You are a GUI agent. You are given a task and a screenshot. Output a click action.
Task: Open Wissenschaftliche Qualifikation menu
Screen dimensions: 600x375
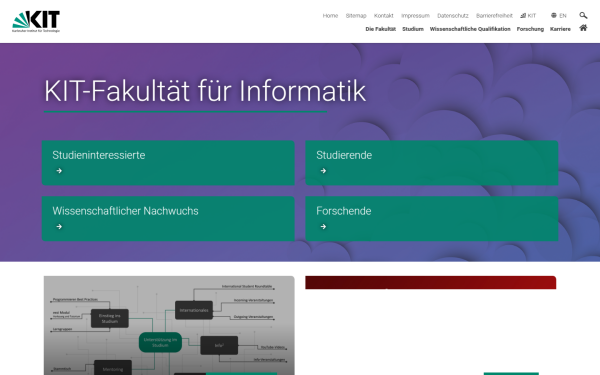470,29
